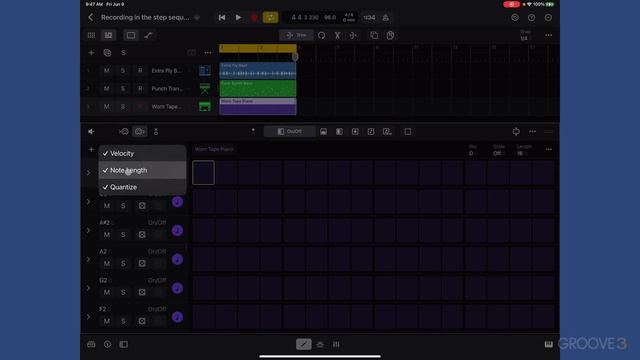Click the yellow cycle range in ruler
Screen dimensions: 640x360
click(x=258, y=48)
